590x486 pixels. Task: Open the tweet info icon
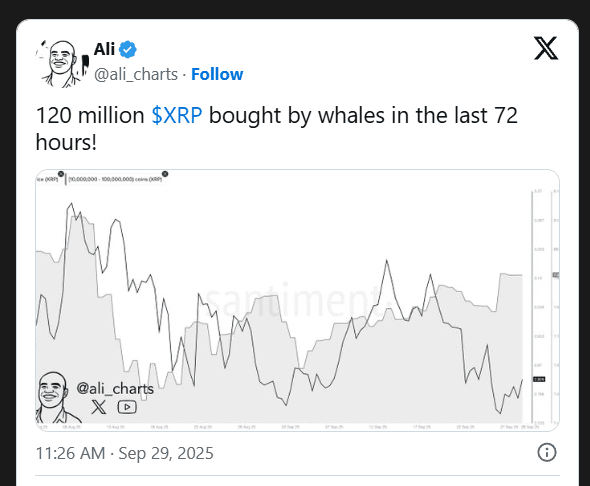tap(546, 452)
